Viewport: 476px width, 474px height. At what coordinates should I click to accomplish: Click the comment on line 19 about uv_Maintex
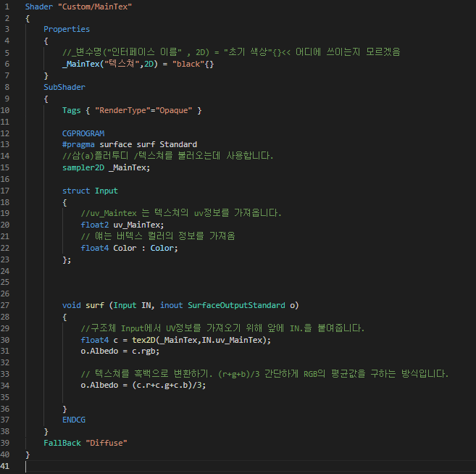181,213
